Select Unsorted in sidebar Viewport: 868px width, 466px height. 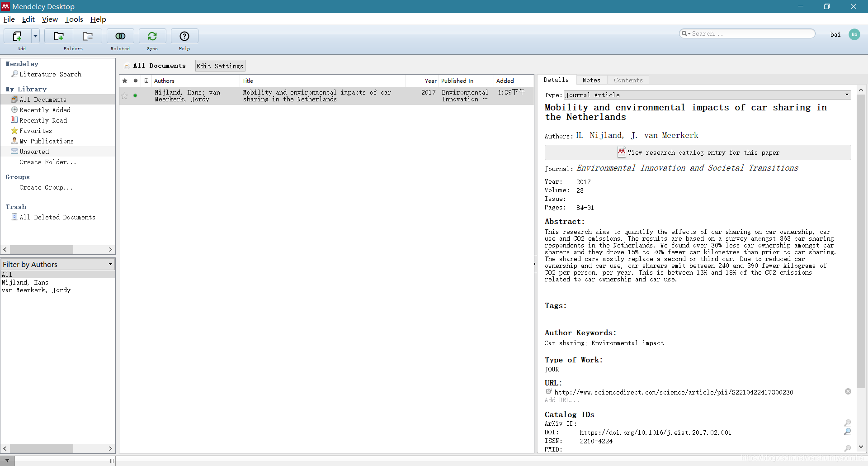tap(34, 152)
